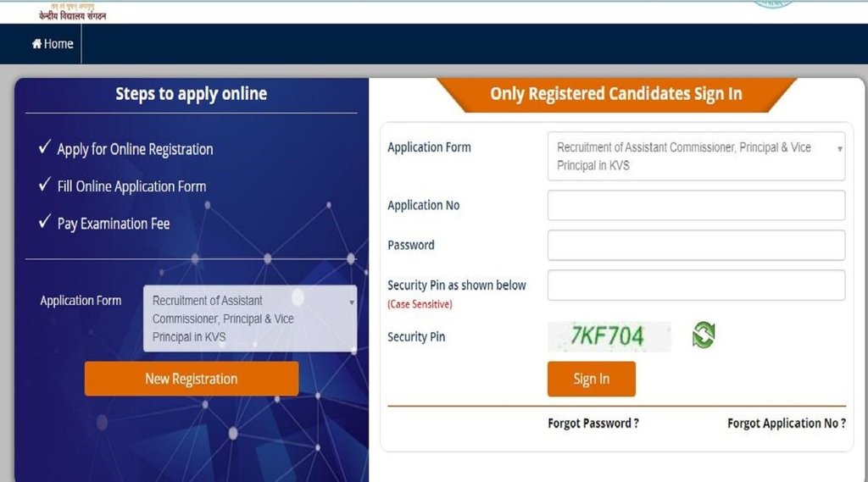Click the circular emblem in top-right corner
The height and width of the screenshot is (482, 868).
coord(772,4)
